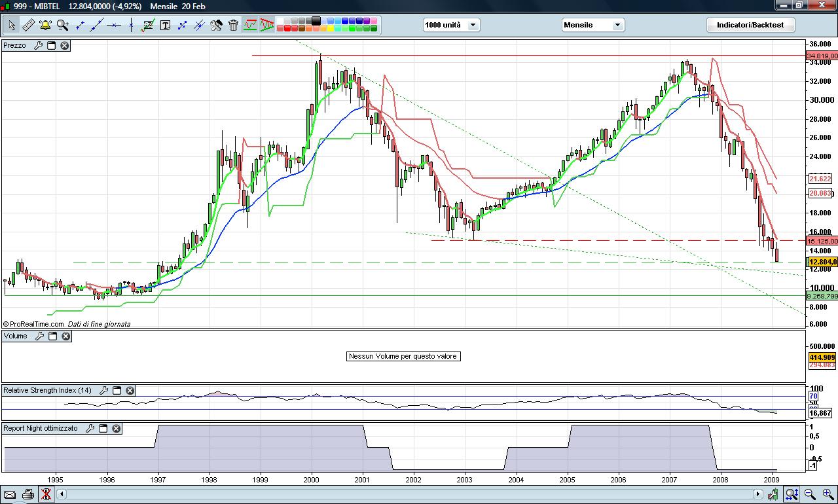This screenshot has height=504, width=838.
Task: Click the envelope mail icon
Action: pos(10,494)
